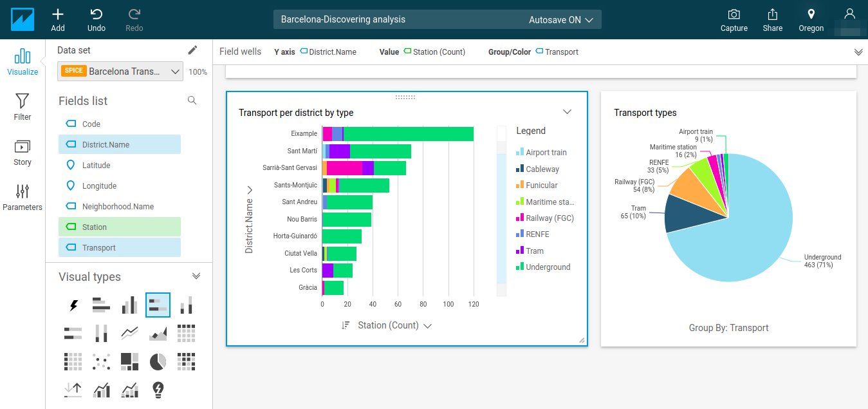Image resolution: width=868 pixels, height=409 pixels.
Task: Open the Capture camera tool
Action: click(734, 14)
